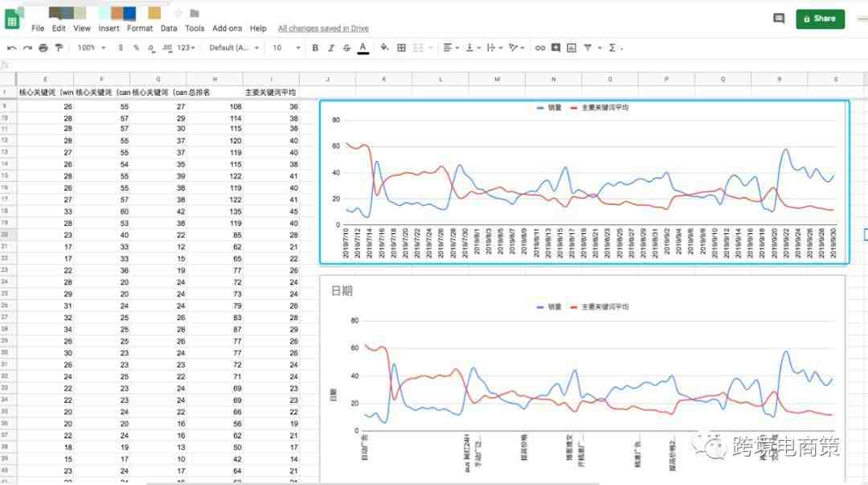Expand vertical align dropdown arrow
Viewport: 868px width, 485px height.
coord(479,48)
